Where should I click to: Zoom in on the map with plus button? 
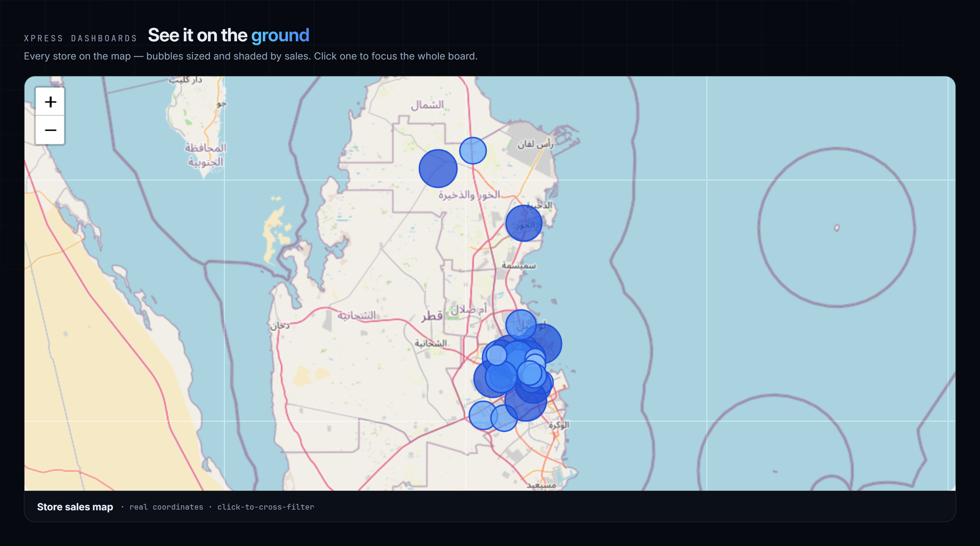click(50, 101)
